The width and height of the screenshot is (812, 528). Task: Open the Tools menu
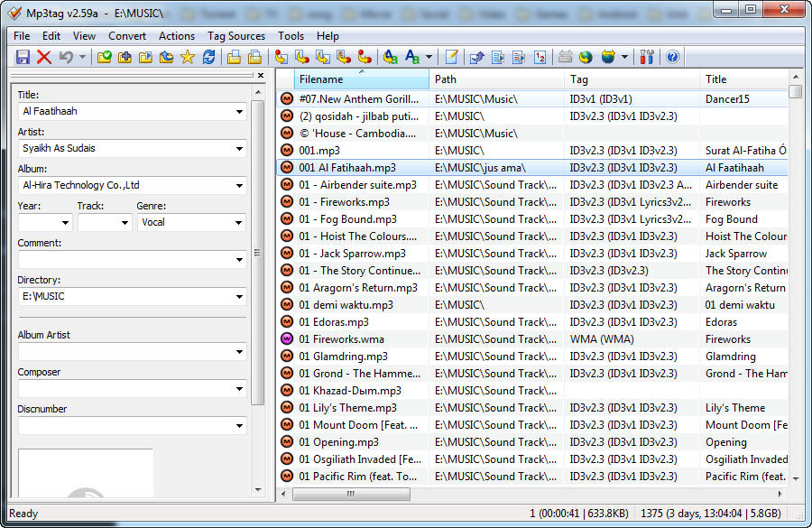pyautogui.click(x=291, y=36)
